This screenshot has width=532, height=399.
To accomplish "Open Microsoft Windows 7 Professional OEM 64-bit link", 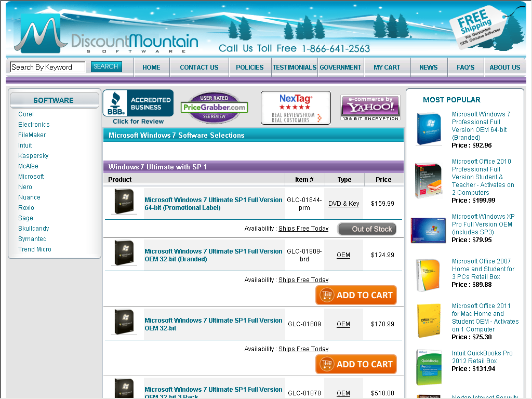I will [481, 126].
